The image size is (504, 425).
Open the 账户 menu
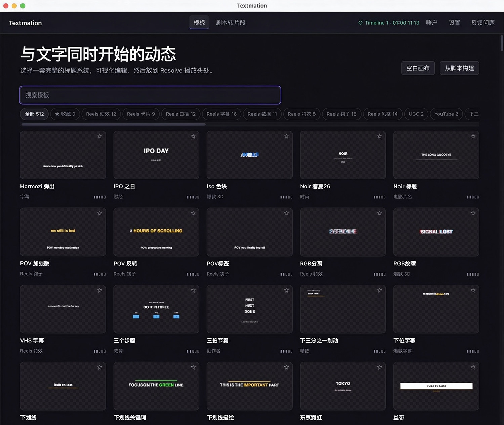point(432,23)
